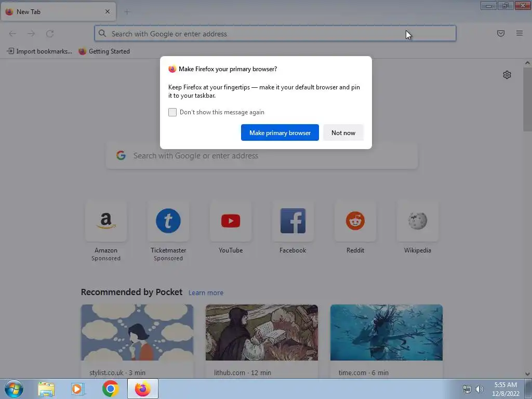Go back using the back arrow icon
Image resolution: width=532 pixels, height=399 pixels.
12,34
